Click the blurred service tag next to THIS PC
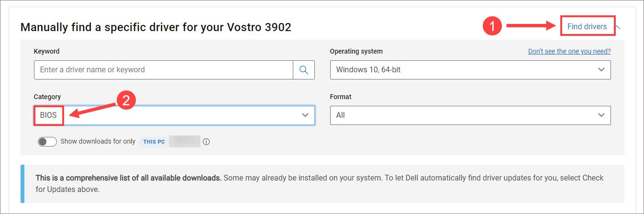The image size is (644, 214). (184, 142)
